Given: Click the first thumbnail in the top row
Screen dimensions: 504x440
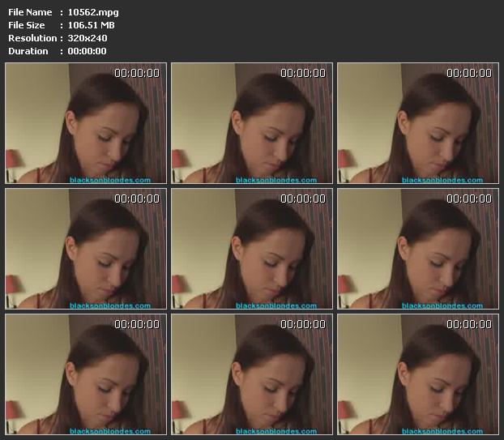Looking at the screenshot, I should click(x=86, y=123).
